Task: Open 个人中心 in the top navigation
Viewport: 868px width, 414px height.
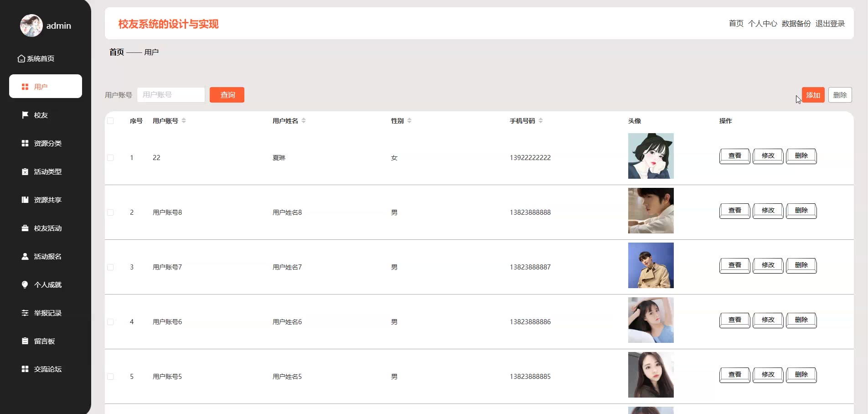Action: [762, 24]
